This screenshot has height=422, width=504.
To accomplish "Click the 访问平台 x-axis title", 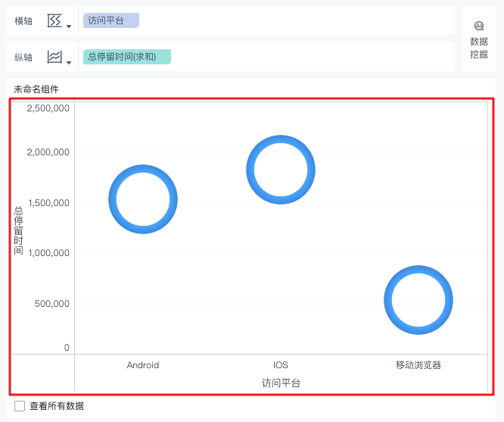I will tap(281, 383).
